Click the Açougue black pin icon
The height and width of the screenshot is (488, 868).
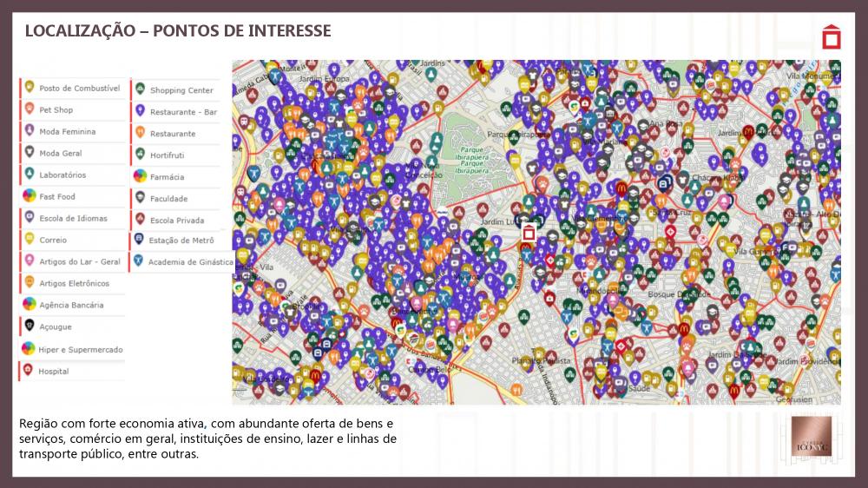pyautogui.click(x=29, y=326)
